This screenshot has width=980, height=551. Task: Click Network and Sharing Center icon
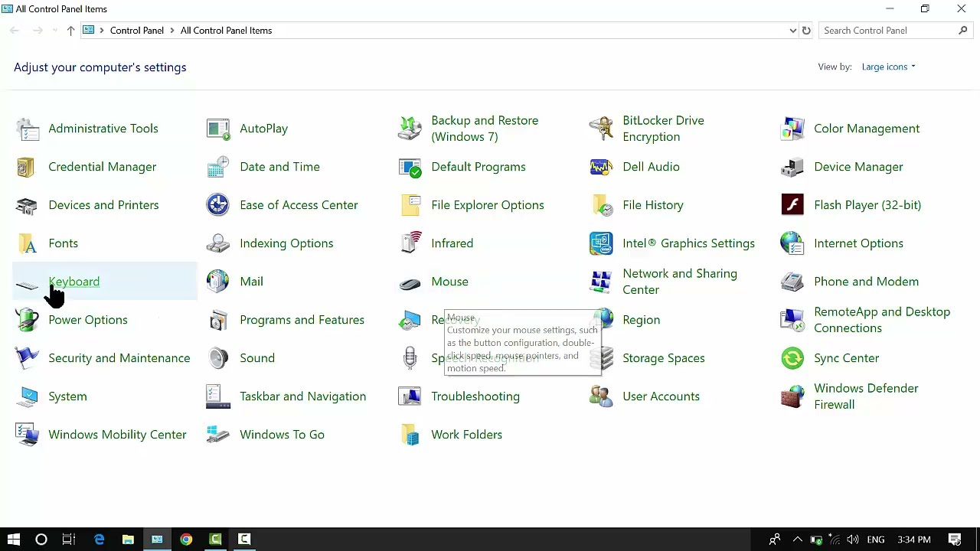point(601,282)
